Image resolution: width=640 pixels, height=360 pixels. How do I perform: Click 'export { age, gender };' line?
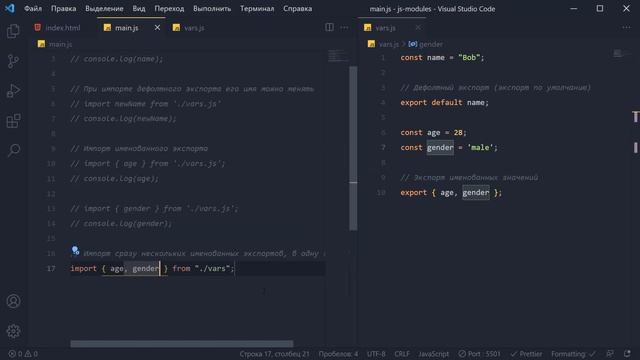click(451, 193)
